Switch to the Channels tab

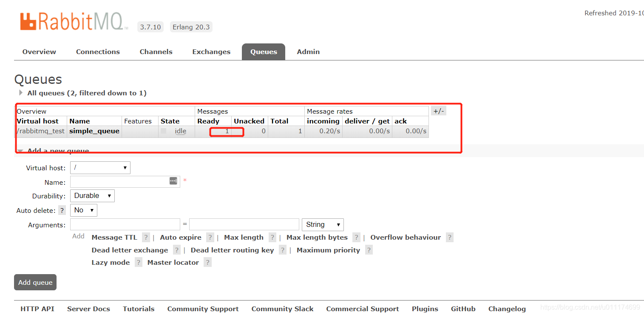[156, 52]
